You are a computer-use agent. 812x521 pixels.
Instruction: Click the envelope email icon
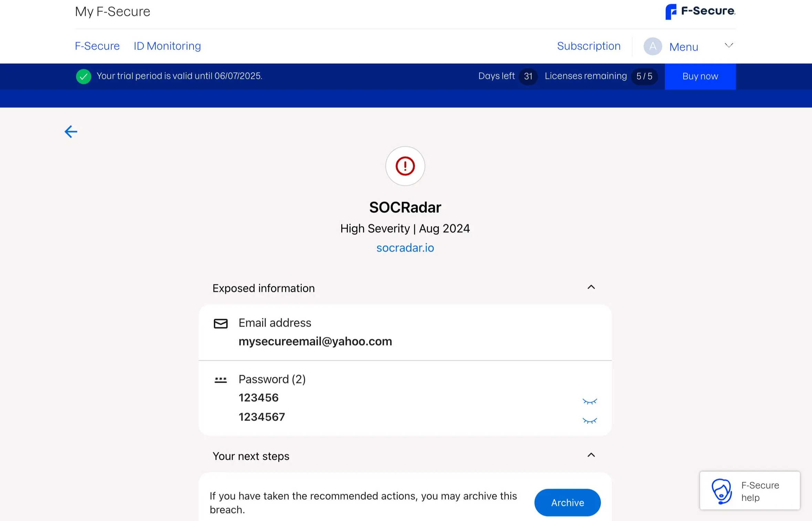click(x=220, y=323)
